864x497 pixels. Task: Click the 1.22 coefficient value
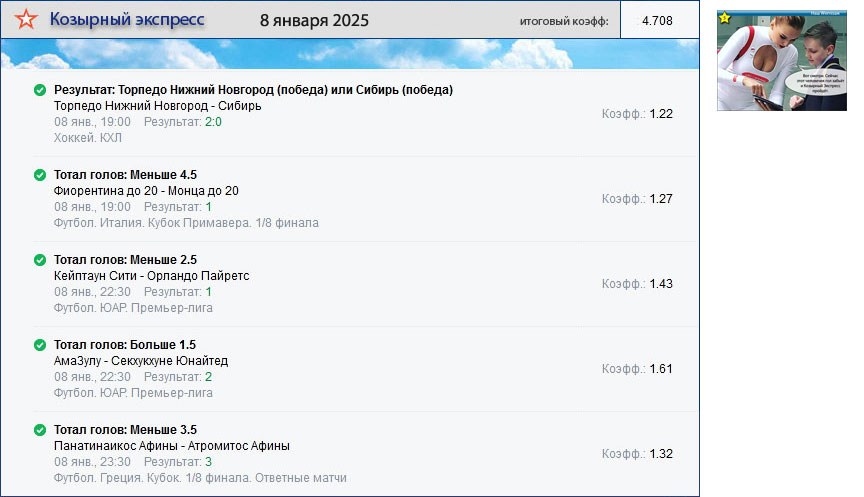(661, 114)
